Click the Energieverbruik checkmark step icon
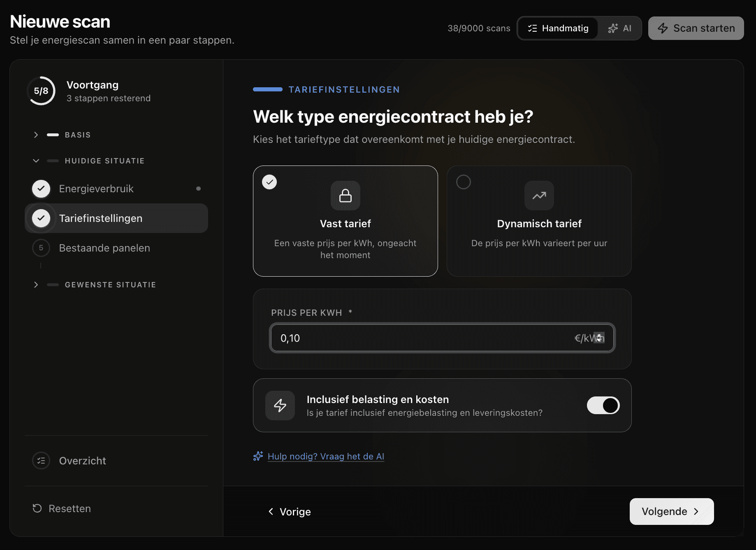 click(41, 189)
